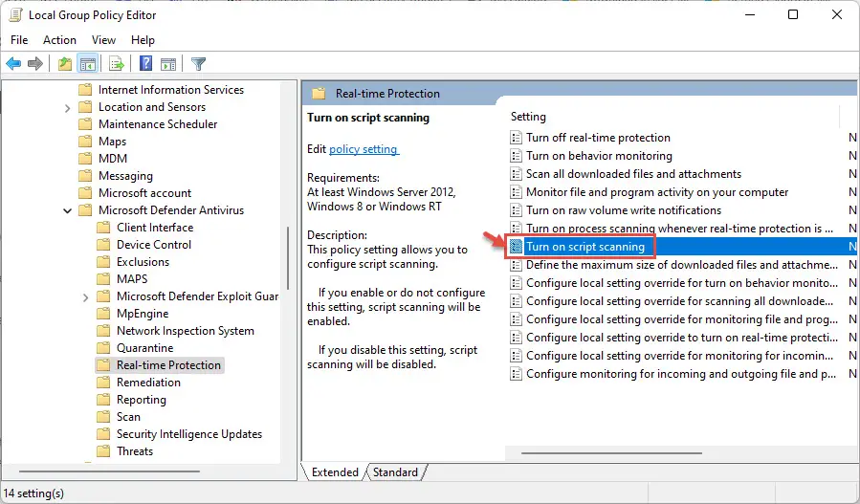
Task: Open the Help question mark icon
Action: pyautogui.click(x=146, y=64)
